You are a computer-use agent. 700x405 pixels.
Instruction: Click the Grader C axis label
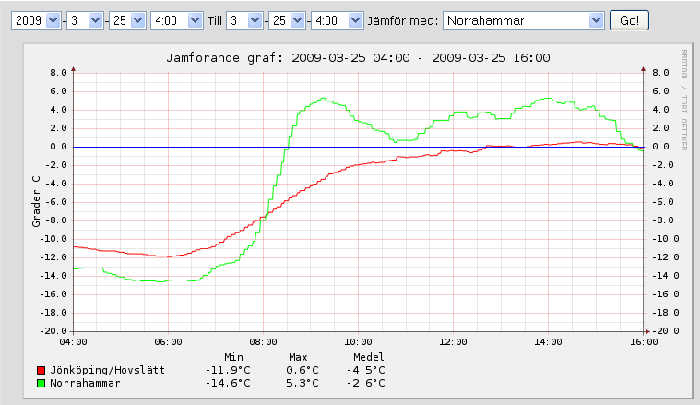tap(36, 201)
